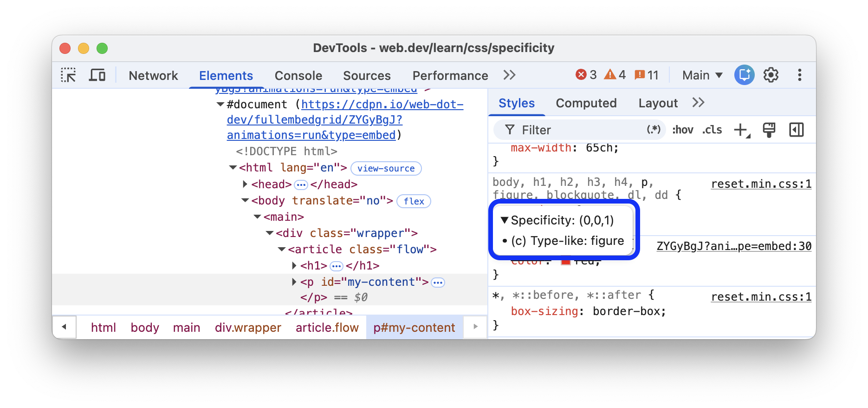Select p#my-content in the breadcrumb
Image resolution: width=868 pixels, height=408 pixels.
coord(414,328)
